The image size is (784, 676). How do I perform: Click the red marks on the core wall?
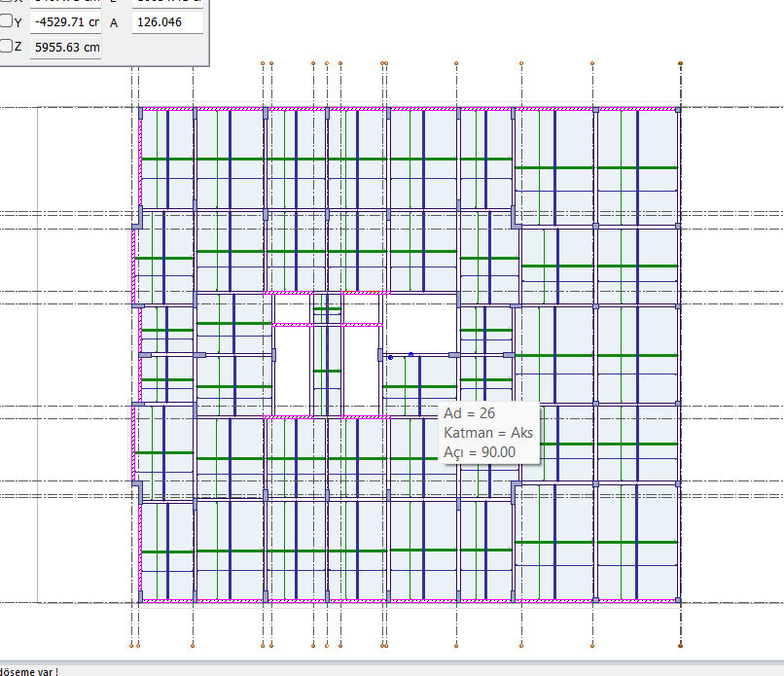361,292
